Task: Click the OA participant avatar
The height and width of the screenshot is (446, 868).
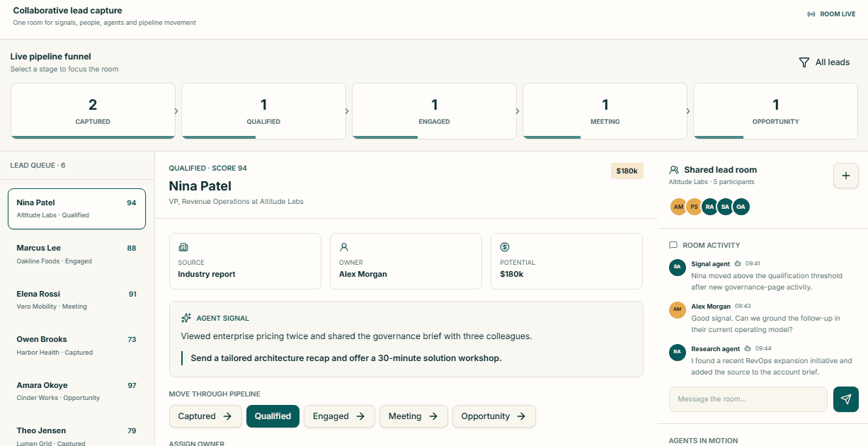Action: point(741,207)
